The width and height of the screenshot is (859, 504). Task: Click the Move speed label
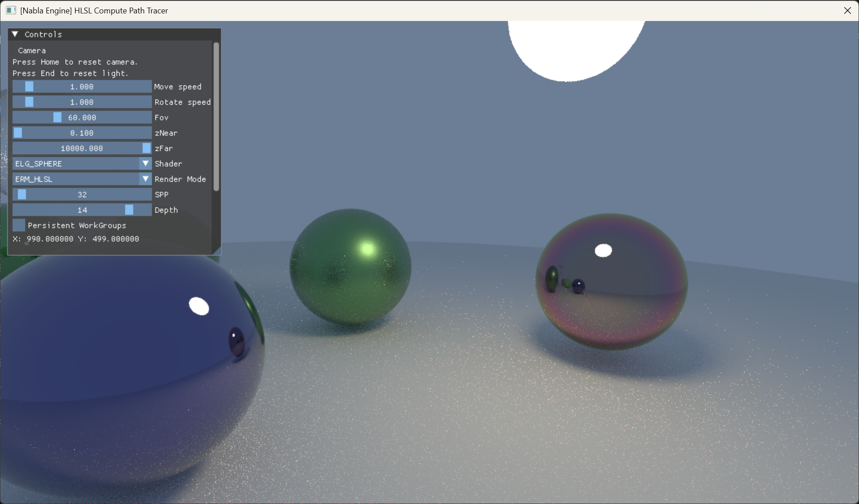178,87
